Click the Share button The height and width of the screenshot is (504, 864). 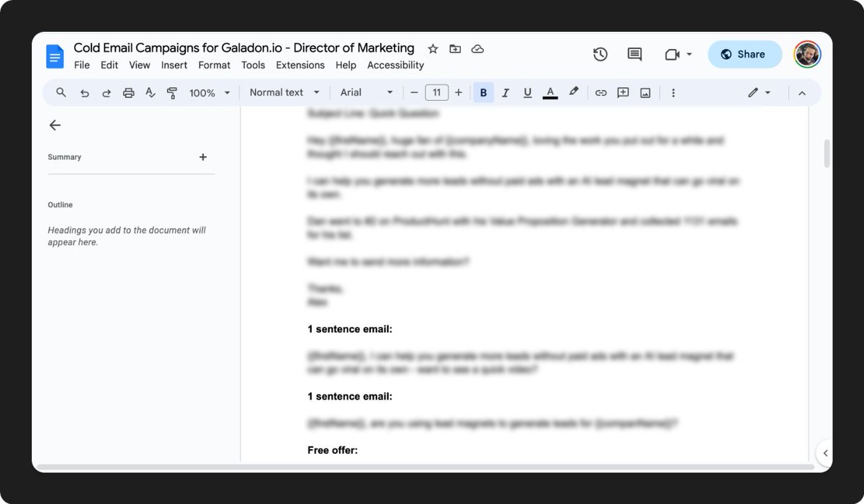pyautogui.click(x=744, y=54)
